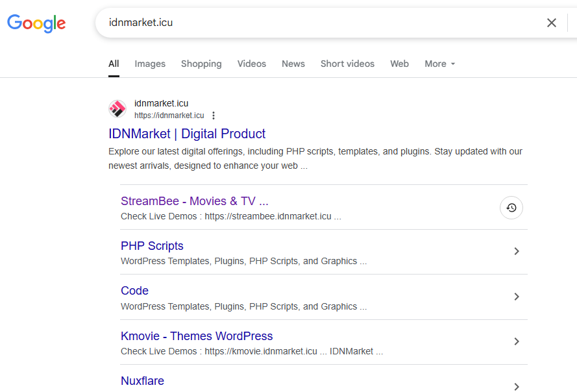Click the idnmarket.icu site favicon
577x392 pixels.
tap(117, 108)
